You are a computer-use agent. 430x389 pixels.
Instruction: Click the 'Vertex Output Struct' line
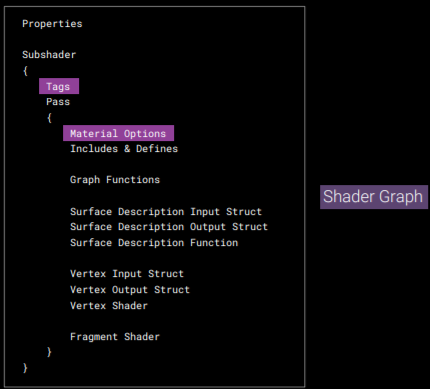point(130,290)
